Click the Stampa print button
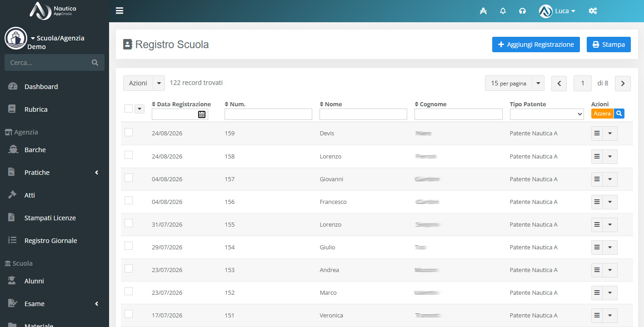This screenshot has width=644, height=327. click(x=609, y=45)
